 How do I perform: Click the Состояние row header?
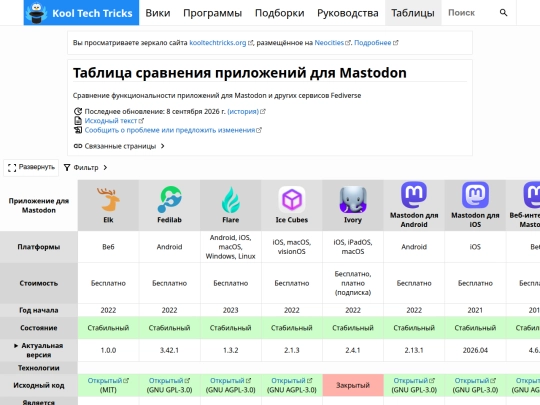39,328
